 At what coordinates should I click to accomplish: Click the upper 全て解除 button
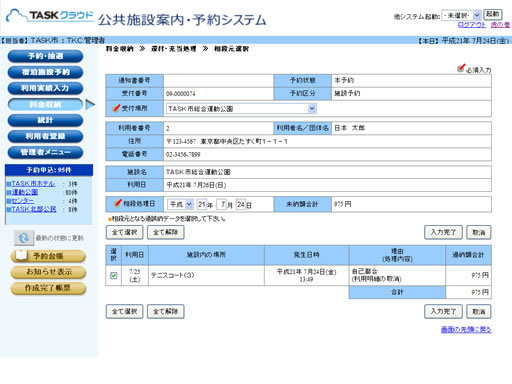coord(165,232)
